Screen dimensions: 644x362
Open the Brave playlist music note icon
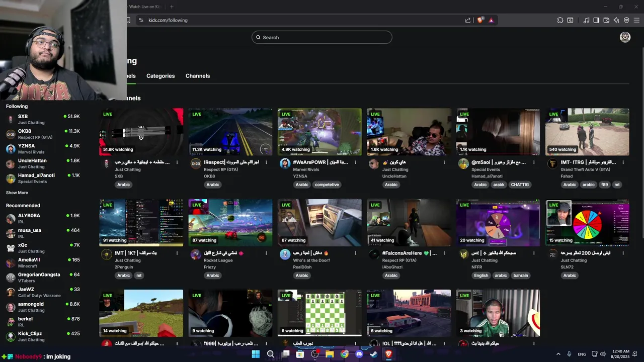coord(586,20)
